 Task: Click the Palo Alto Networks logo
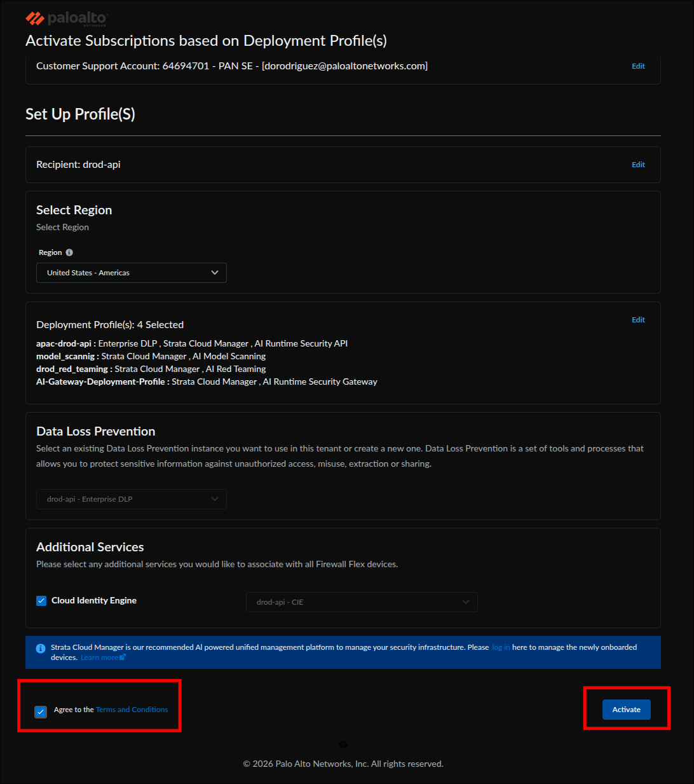tap(67, 18)
